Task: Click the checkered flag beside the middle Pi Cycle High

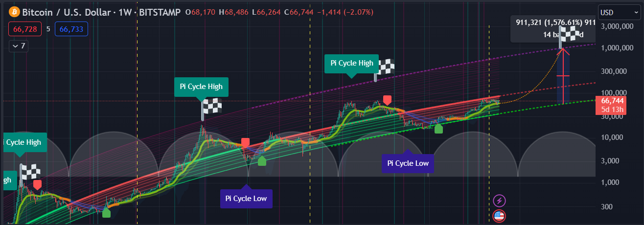Action: coord(212,107)
